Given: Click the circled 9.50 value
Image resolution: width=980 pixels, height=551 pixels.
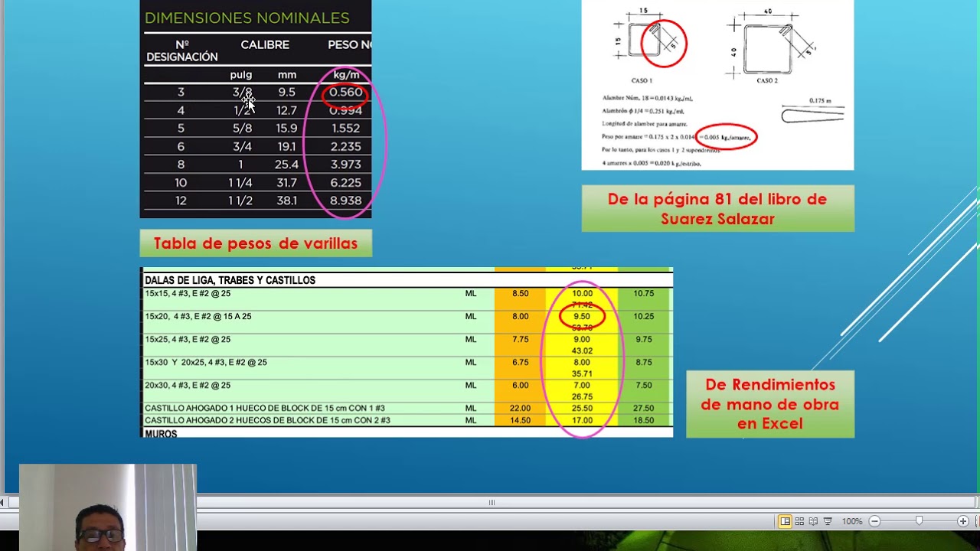Looking at the screenshot, I should (x=582, y=316).
